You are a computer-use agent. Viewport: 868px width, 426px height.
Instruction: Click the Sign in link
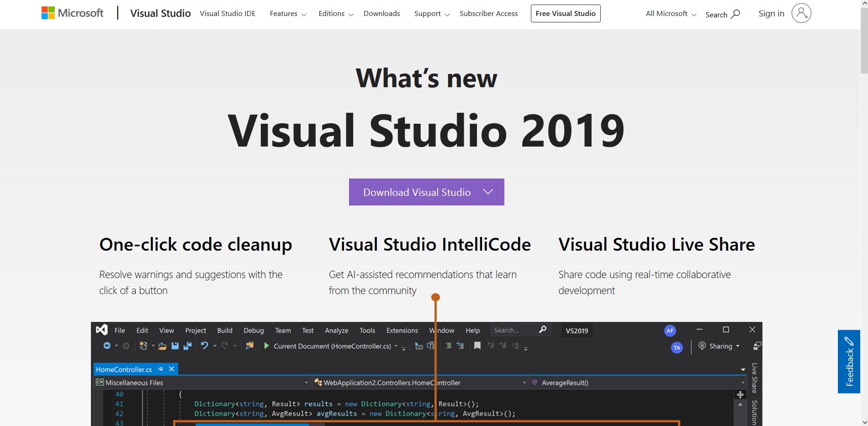click(771, 13)
